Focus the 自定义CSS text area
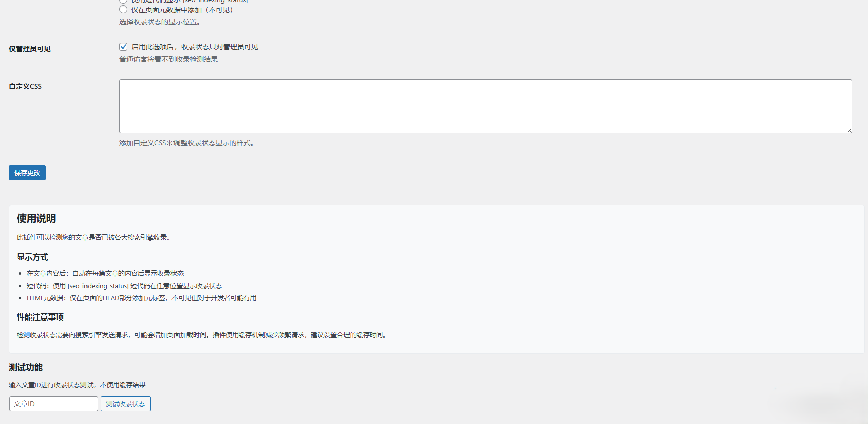868x424 pixels. (485, 106)
